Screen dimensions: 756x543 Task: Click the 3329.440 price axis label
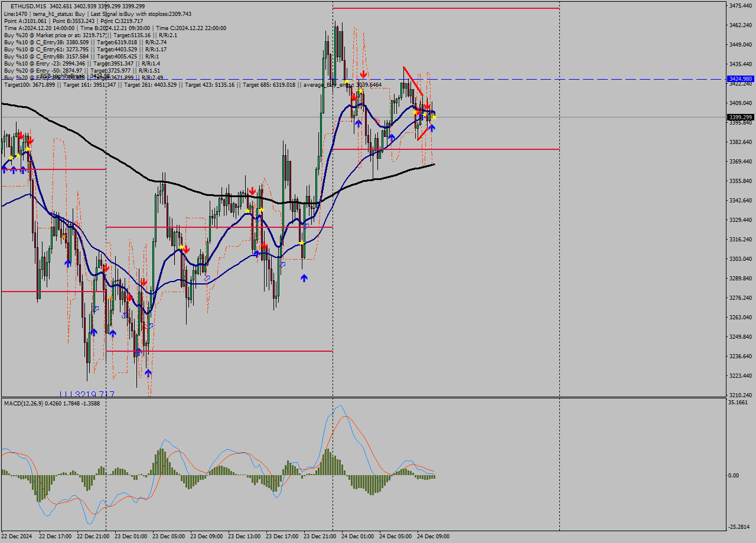[741, 220]
